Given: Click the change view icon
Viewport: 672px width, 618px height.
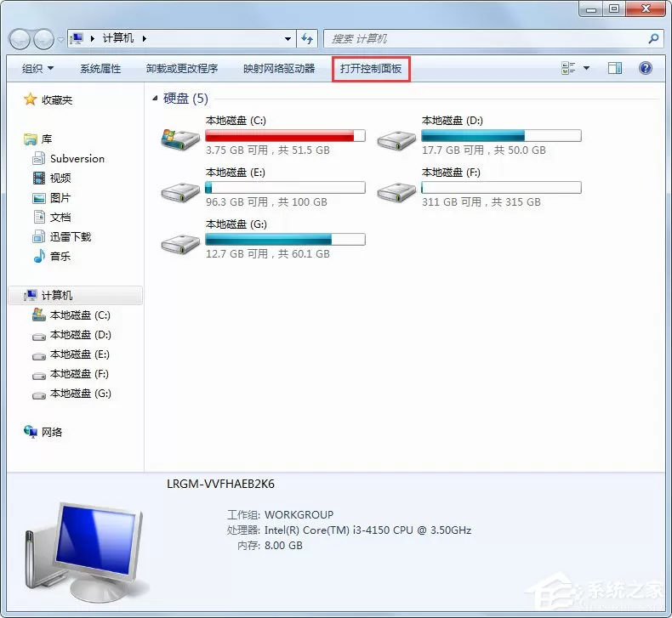Looking at the screenshot, I should 568,68.
